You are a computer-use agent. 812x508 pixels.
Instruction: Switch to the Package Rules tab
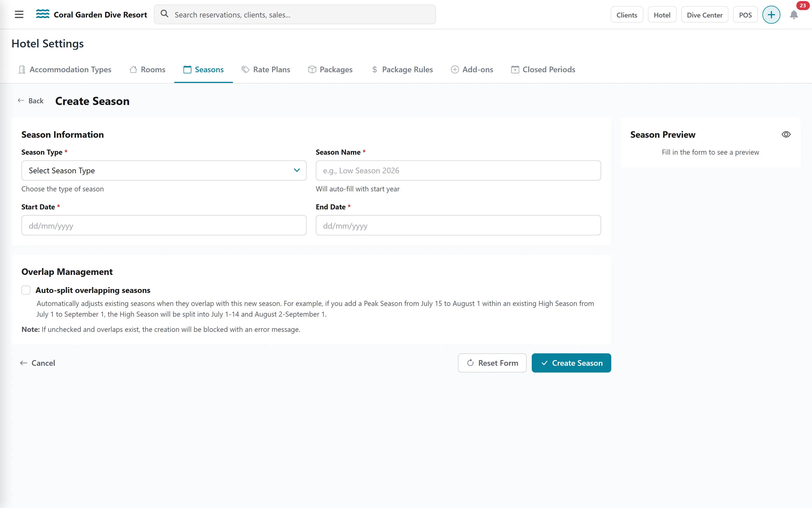402,69
